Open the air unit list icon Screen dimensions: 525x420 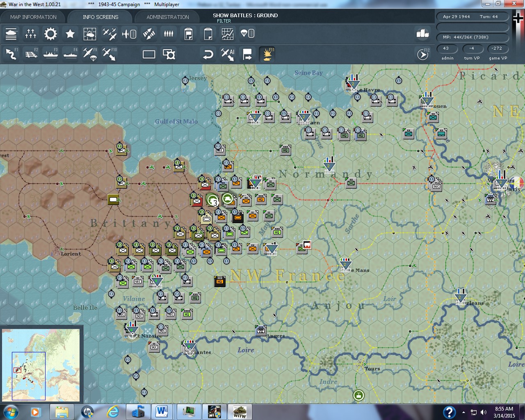click(x=129, y=34)
